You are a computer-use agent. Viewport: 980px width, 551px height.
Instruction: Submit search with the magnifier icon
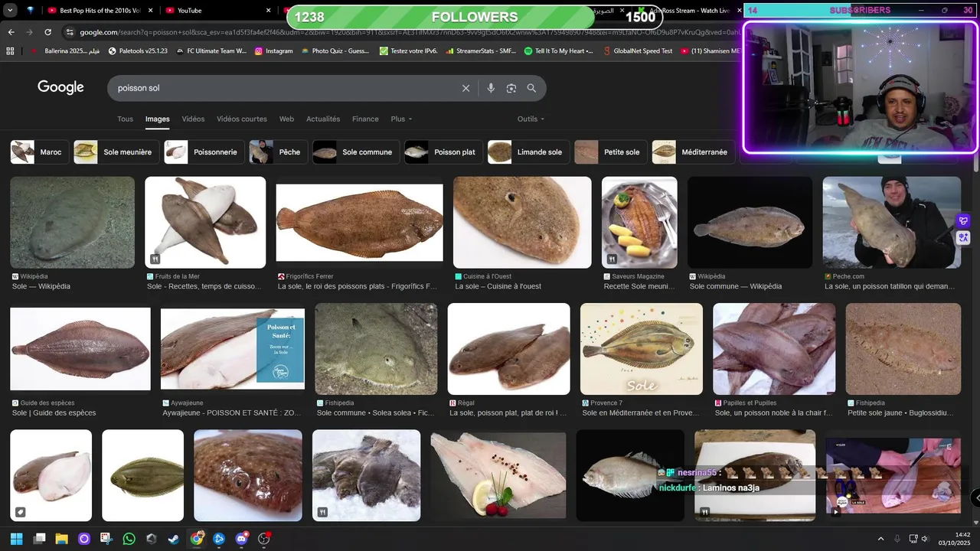pos(531,88)
